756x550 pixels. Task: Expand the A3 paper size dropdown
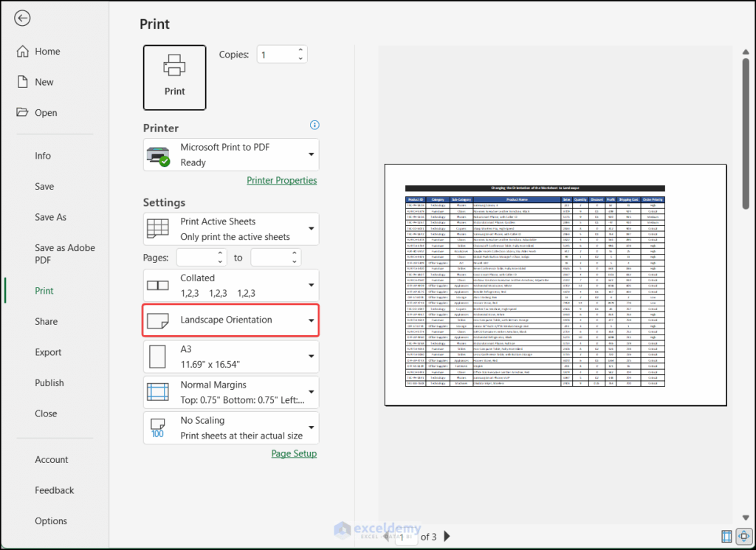click(312, 357)
